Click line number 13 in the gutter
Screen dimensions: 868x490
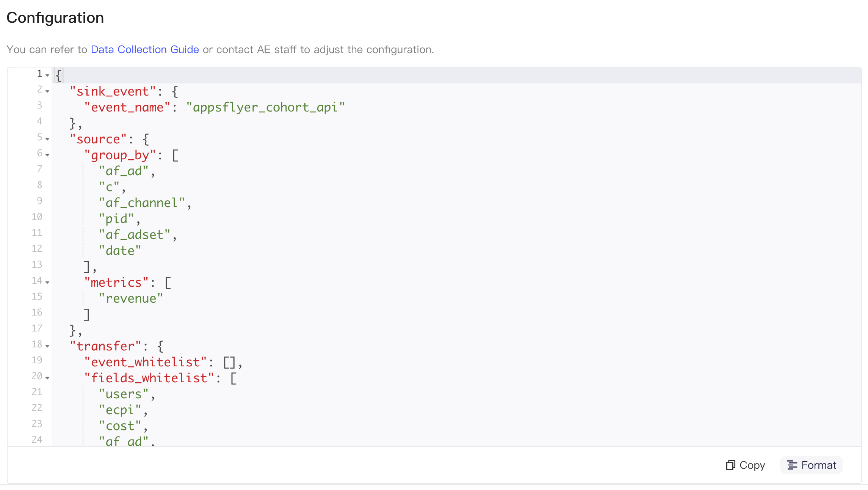37,264
